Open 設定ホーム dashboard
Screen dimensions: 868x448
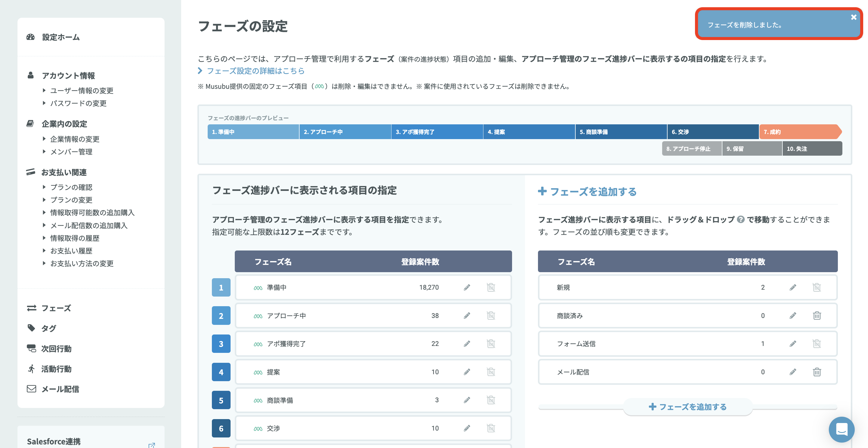point(61,37)
